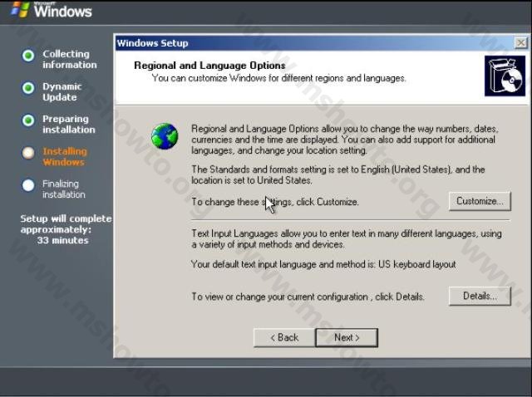Click the US keyboard layout sentence
The width and height of the screenshot is (532, 397).
323,264
